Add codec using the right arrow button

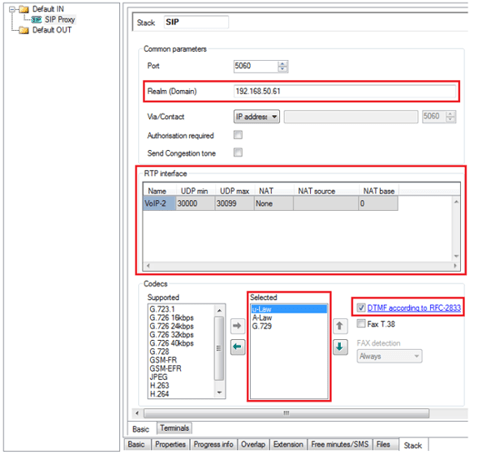click(x=237, y=326)
